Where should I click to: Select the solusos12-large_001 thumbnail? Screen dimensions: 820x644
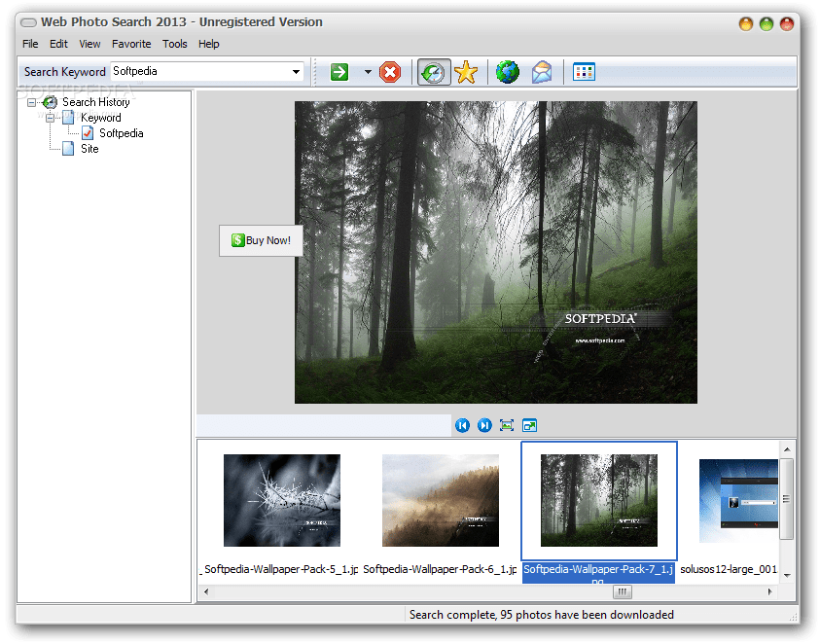pyautogui.click(x=738, y=501)
